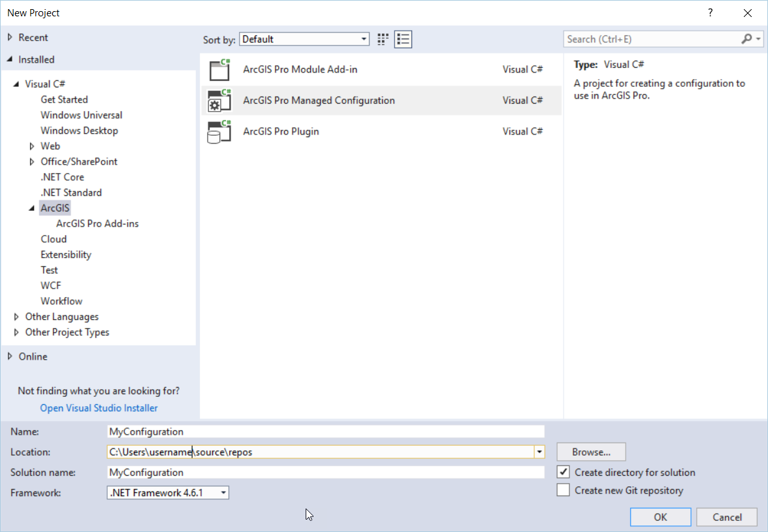Image resolution: width=768 pixels, height=532 pixels.
Task: Select .NET Standard category
Action: pos(71,193)
